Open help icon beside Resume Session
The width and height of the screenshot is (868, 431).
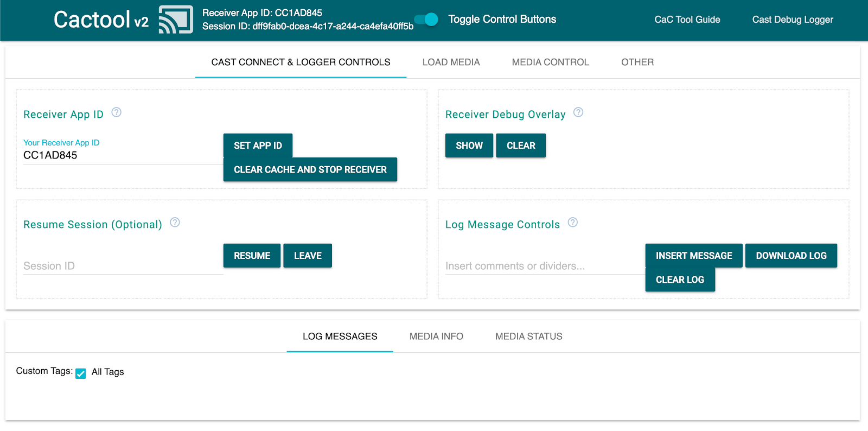click(175, 223)
